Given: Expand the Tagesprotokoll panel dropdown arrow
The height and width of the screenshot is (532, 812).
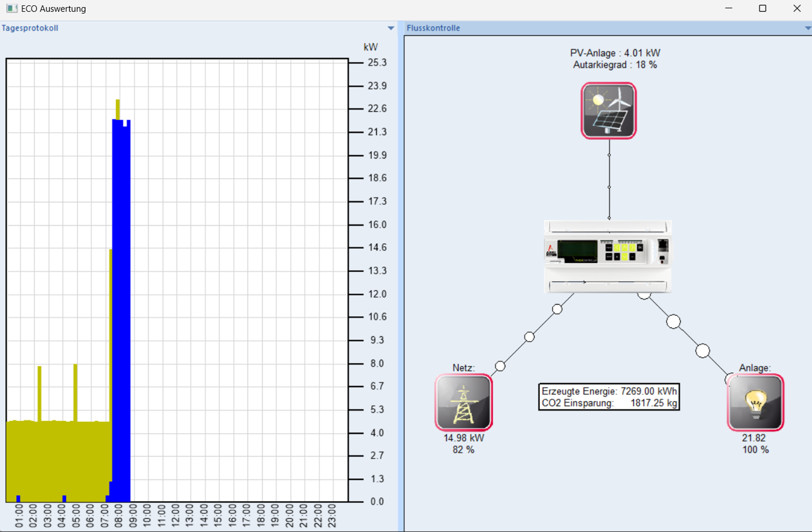Looking at the screenshot, I should coord(391,28).
